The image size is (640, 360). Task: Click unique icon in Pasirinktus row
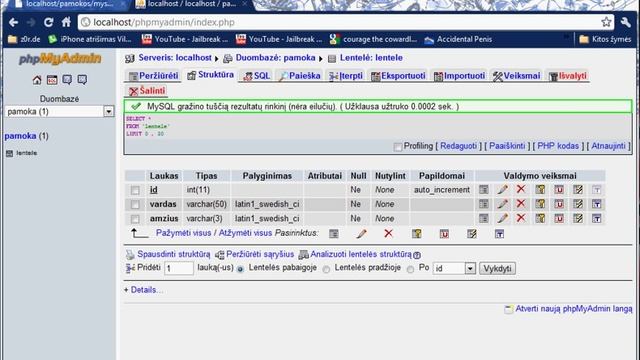444,233
